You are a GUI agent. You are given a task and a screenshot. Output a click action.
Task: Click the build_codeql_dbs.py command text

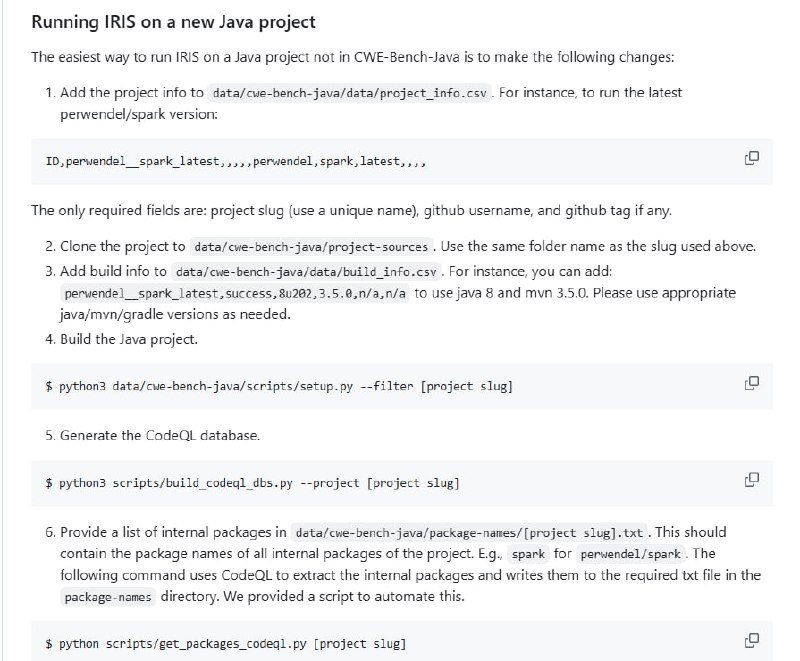(252, 483)
